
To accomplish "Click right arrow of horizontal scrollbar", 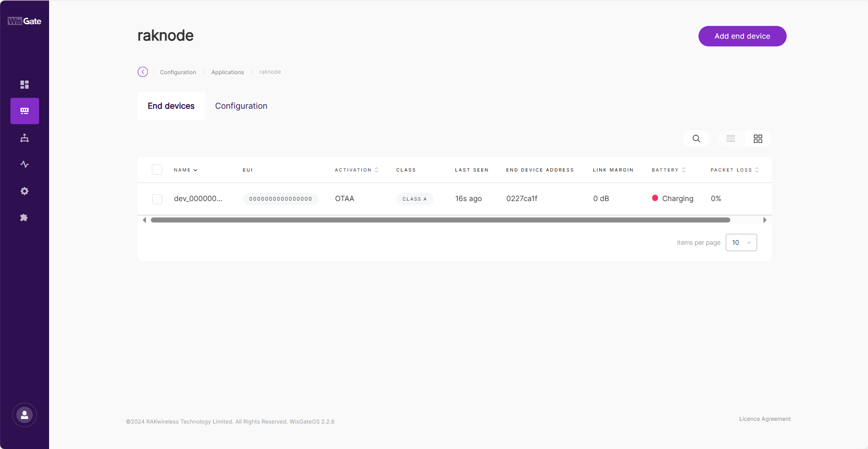I will coord(765,220).
